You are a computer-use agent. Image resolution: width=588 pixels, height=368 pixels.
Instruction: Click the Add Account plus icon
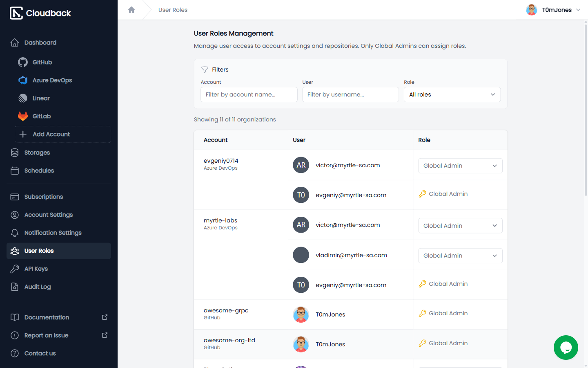[x=23, y=134]
